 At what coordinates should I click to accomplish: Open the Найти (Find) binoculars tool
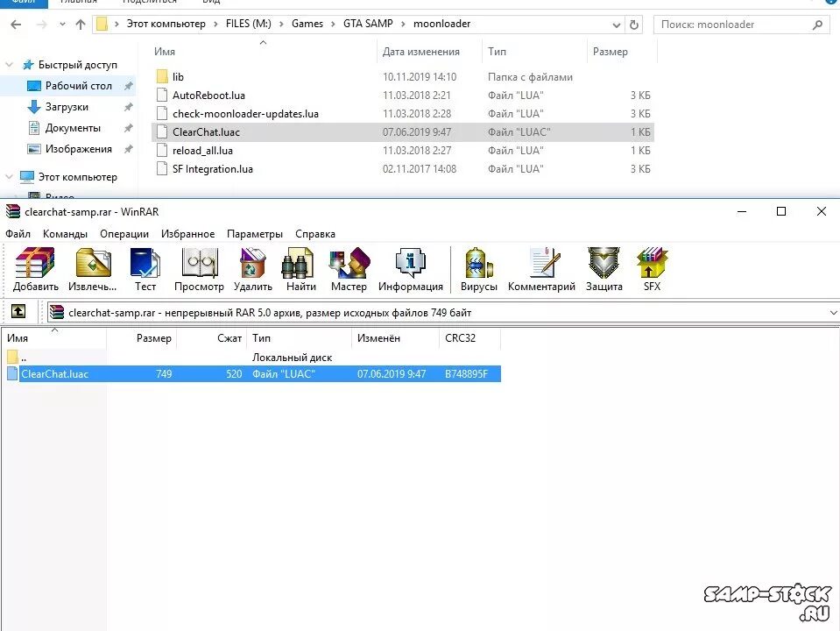pyautogui.click(x=300, y=269)
